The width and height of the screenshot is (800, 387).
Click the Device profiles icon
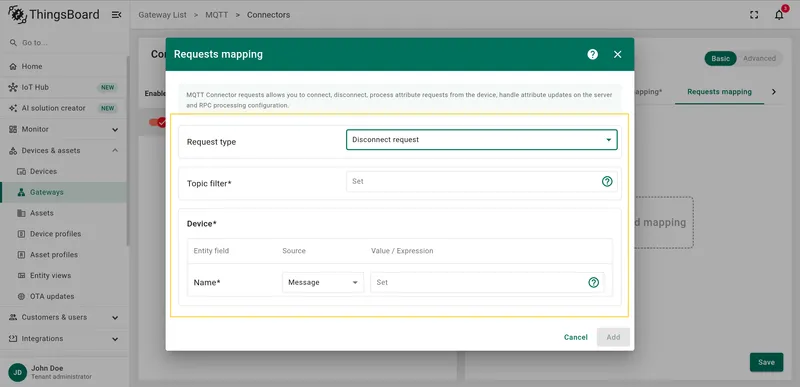(21, 234)
